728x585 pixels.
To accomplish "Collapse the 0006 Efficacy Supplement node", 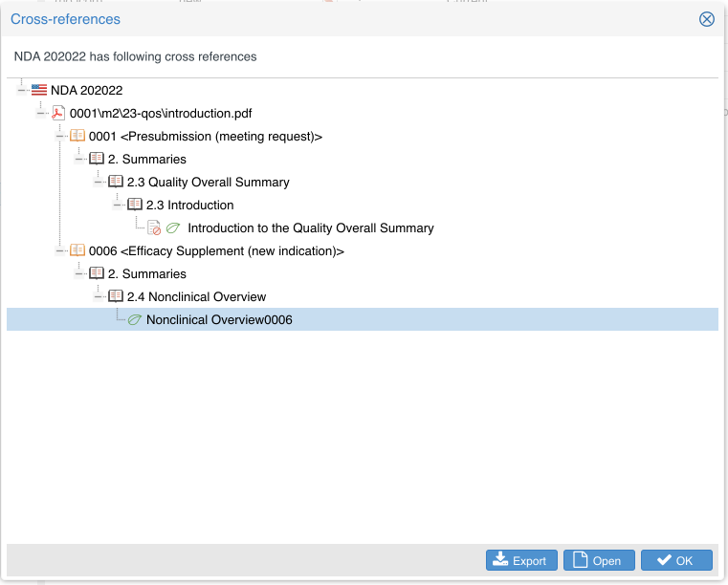I will point(60,250).
